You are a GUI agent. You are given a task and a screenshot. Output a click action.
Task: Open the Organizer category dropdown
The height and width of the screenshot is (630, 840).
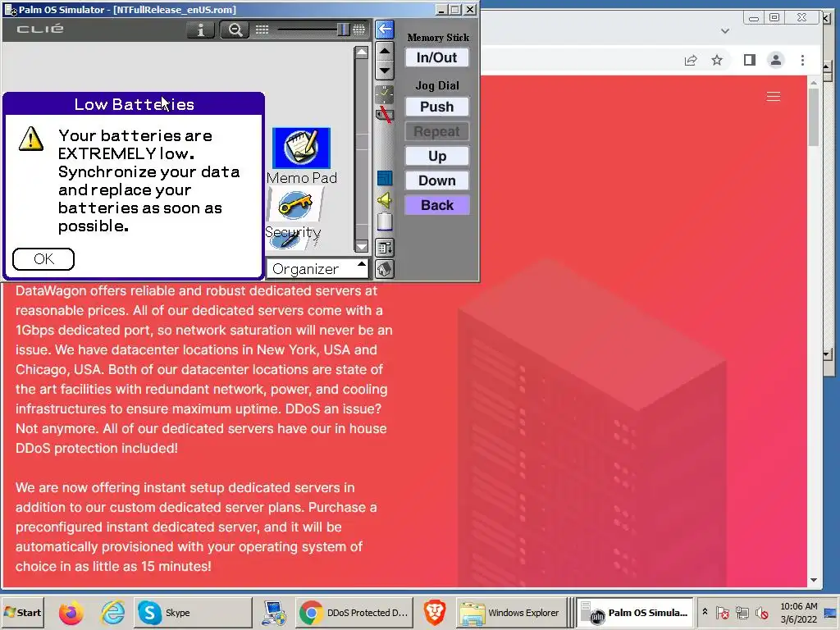tap(317, 268)
